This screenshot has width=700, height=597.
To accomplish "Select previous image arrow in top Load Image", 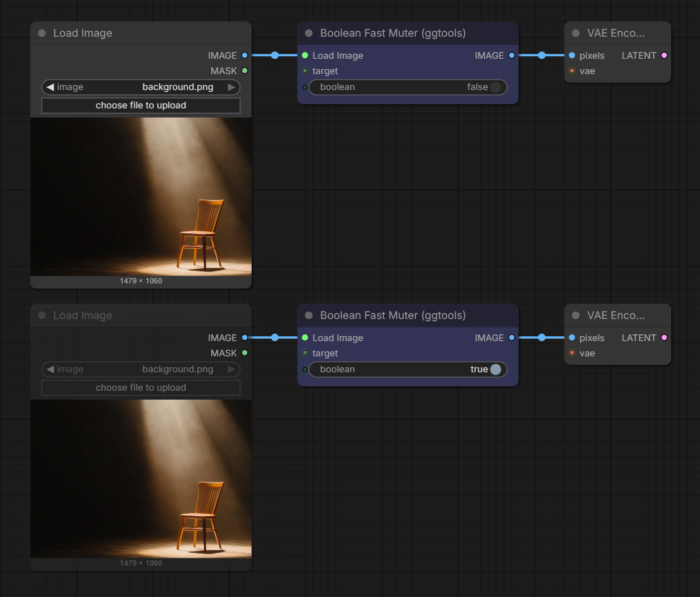I will pos(50,87).
